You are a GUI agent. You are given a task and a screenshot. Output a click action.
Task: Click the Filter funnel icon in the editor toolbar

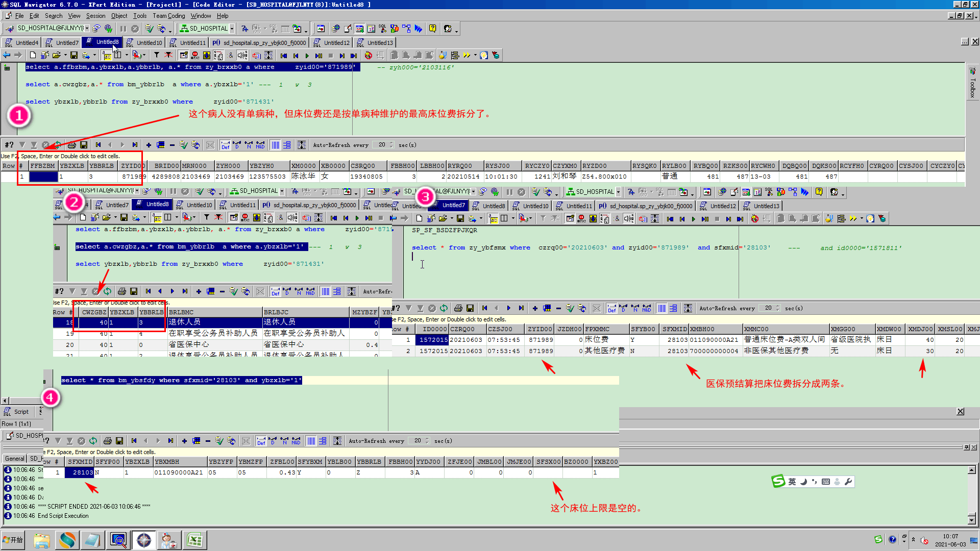click(157, 55)
